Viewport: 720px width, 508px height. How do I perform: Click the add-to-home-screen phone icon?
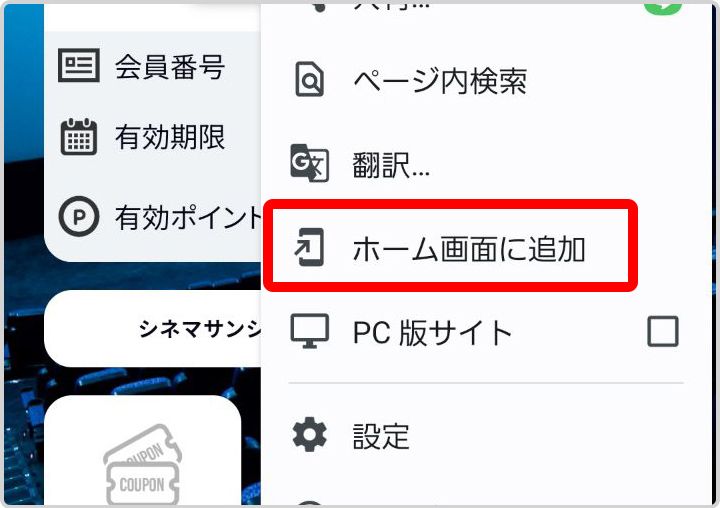(309, 247)
